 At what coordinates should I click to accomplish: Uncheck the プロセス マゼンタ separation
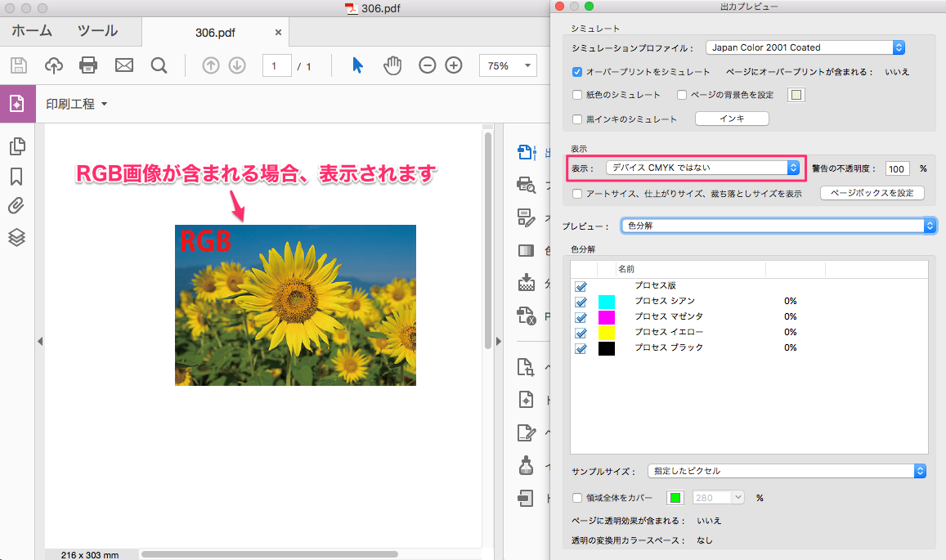tap(581, 317)
